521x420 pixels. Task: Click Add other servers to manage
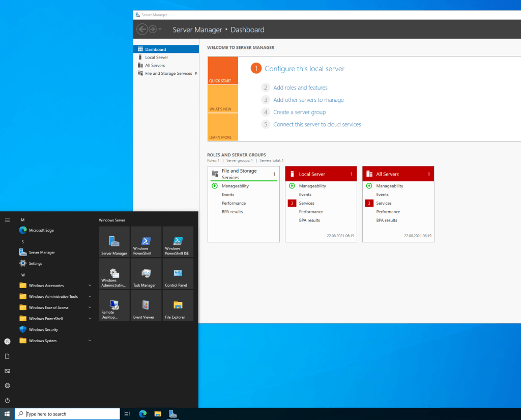[308, 100]
